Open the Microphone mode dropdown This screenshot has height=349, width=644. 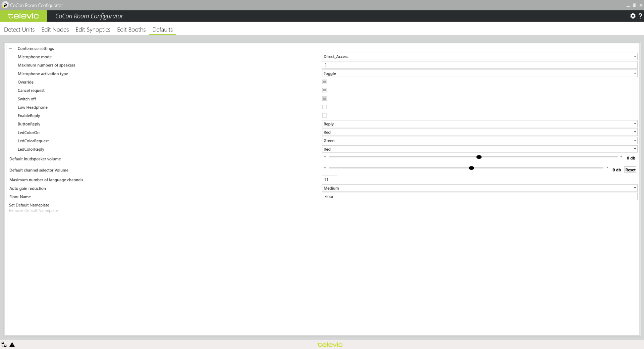[x=479, y=57]
